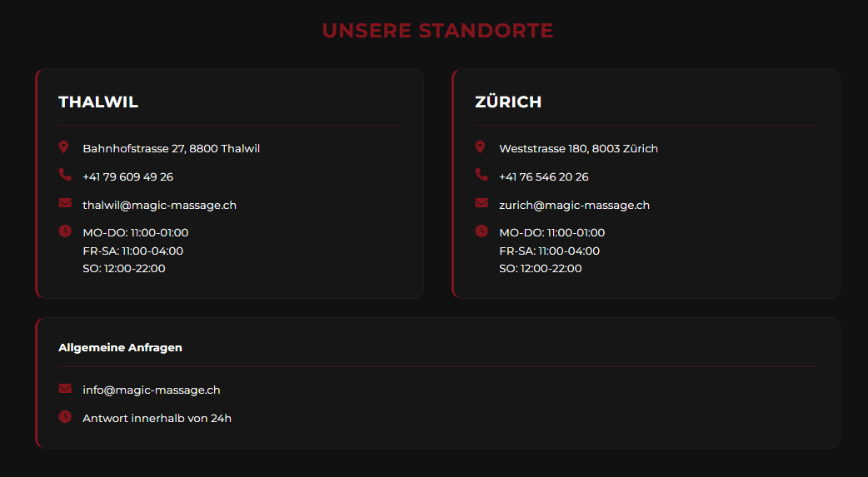Click the UNSERE STANDORTE section title
The height and width of the screenshot is (477, 868).
(437, 31)
